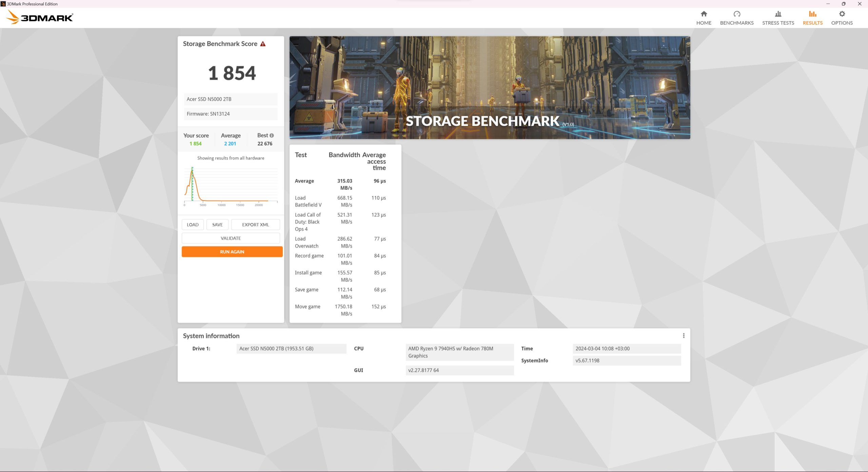Click the Average score value 2 201
Viewport: 868px width, 472px height.
click(230, 144)
